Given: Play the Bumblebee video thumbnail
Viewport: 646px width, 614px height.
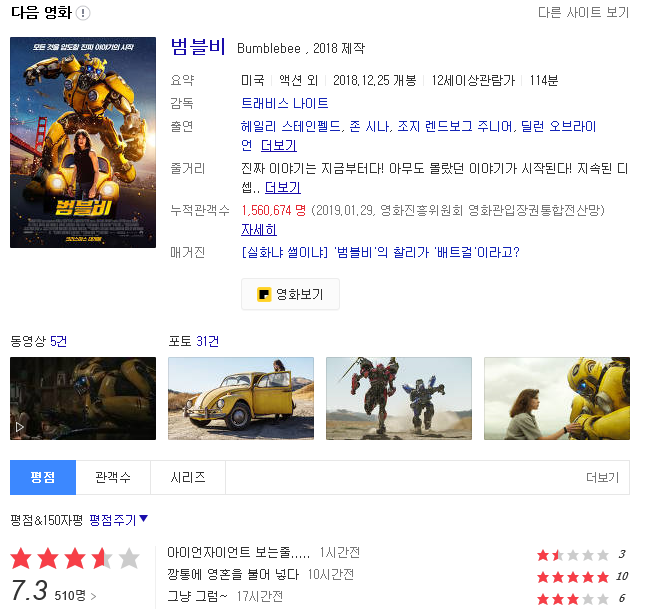Looking at the screenshot, I should [x=83, y=398].
